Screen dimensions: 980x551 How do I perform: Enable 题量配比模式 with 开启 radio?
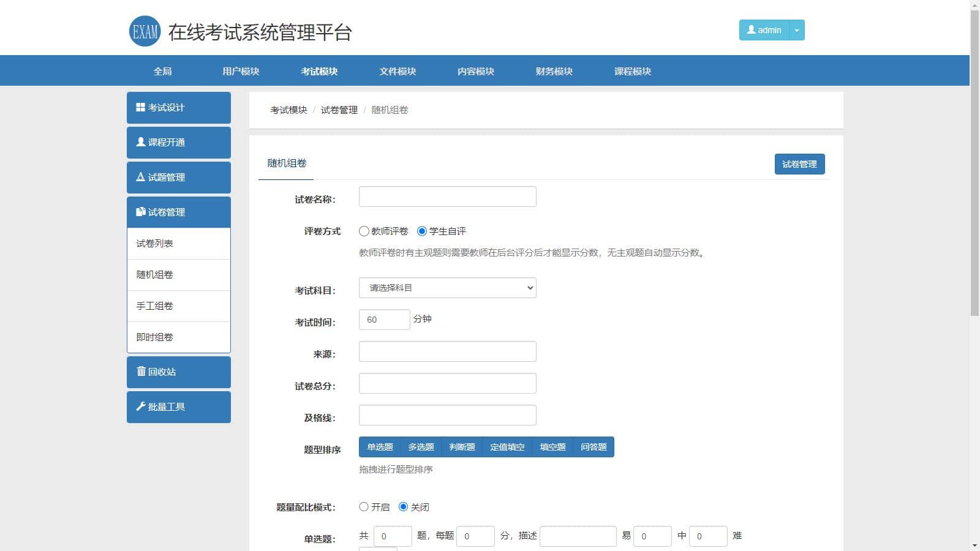[x=364, y=507]
